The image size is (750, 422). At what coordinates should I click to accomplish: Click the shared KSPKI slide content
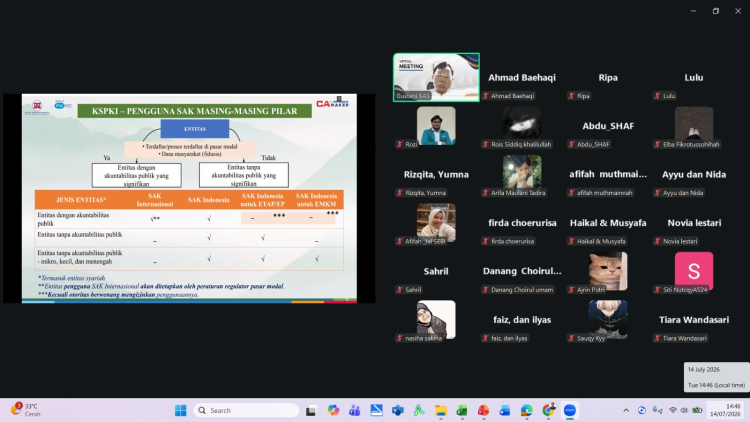pos(189,198)
